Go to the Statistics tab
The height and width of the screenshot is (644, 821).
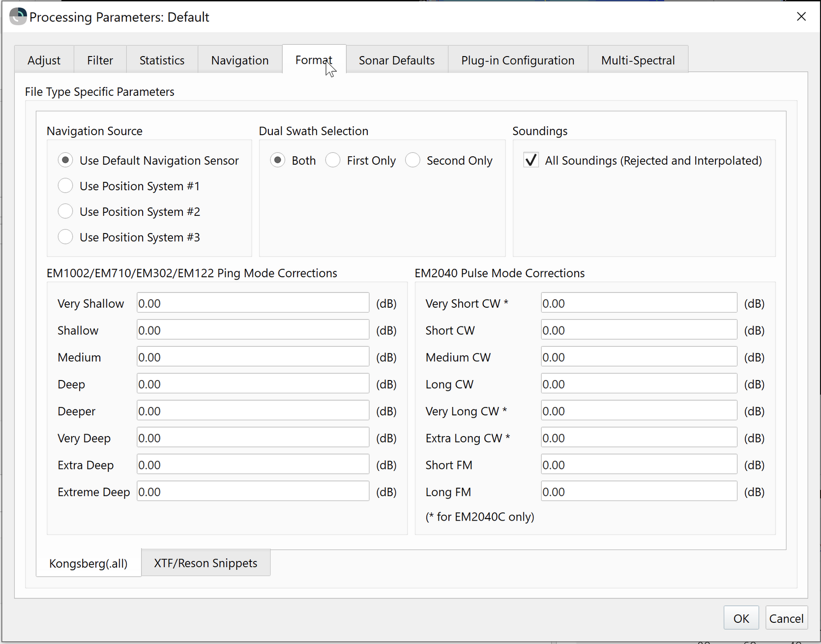pyautogui.click(x=162, y=60)
